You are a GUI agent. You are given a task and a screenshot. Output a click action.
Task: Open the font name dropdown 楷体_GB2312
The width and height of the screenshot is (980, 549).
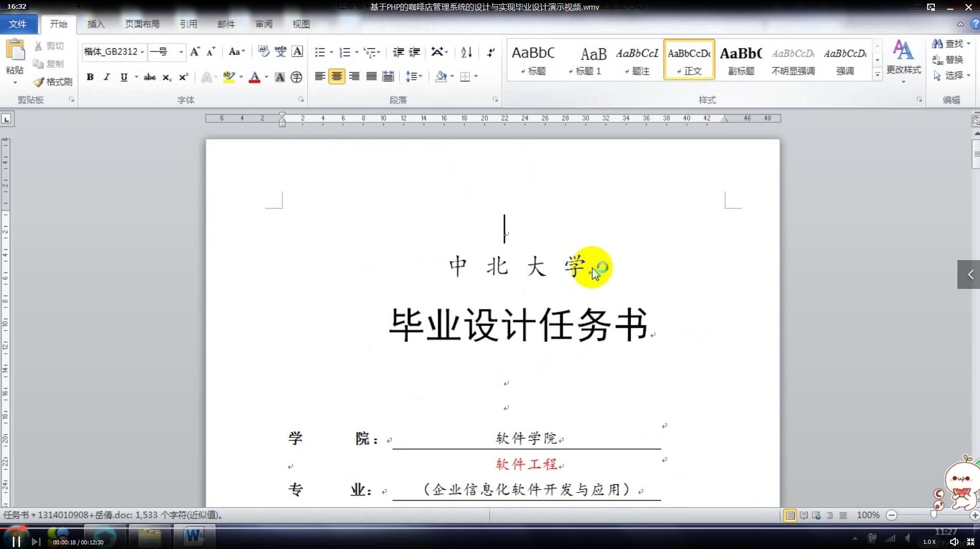pos(142,52)
